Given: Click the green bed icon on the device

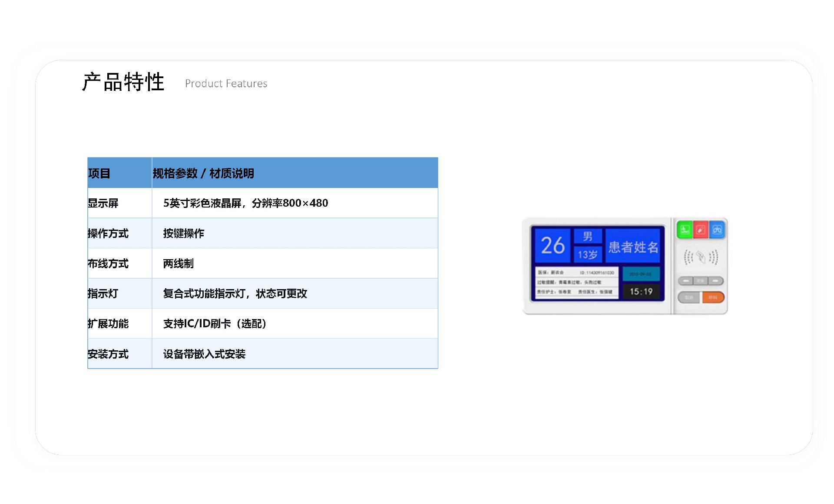Looking at the screenshot, I should [x=685, y=230].
